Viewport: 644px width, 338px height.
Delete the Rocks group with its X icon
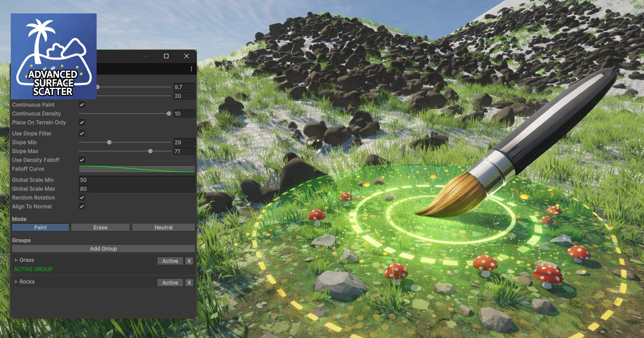pos(188,282)
